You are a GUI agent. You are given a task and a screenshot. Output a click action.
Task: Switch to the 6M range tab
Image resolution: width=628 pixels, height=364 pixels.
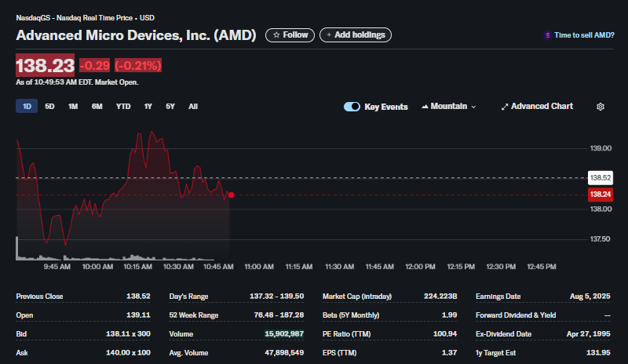click(97, 106)
